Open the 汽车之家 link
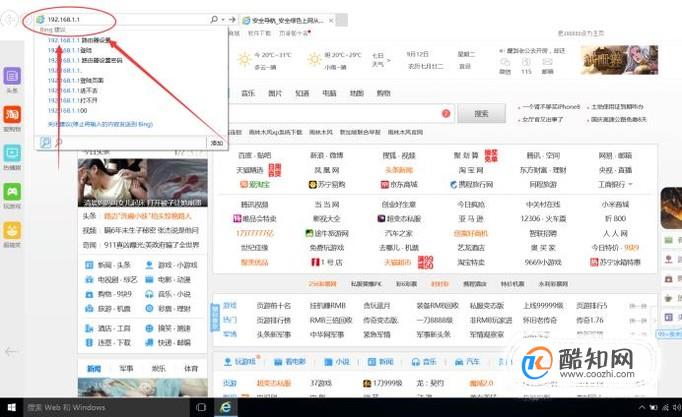 tap(398, 234)
